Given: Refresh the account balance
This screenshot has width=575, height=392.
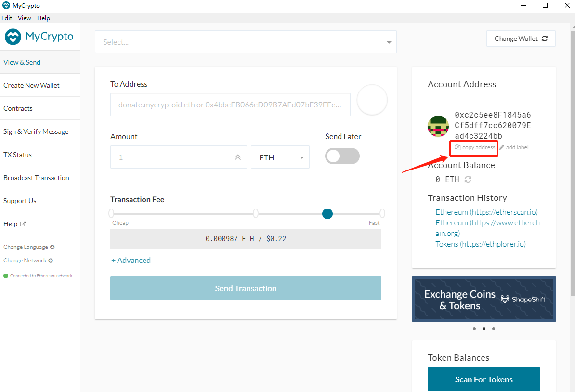Looking at the screenshot, I should [x=468, y=179].
